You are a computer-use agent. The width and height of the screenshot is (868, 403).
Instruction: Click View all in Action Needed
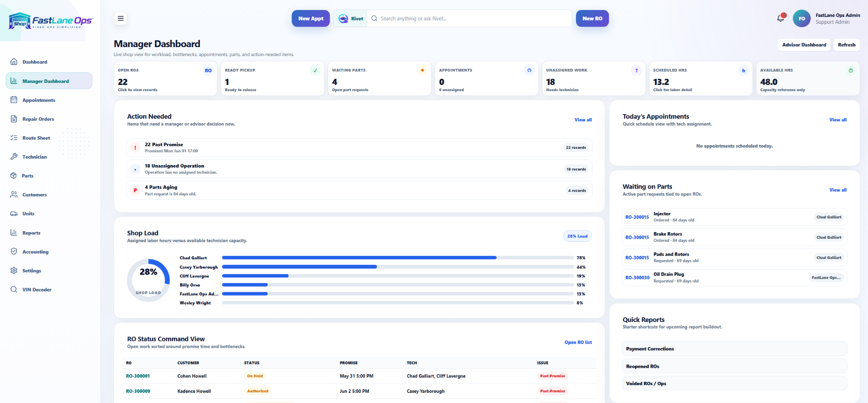(583, 120)
